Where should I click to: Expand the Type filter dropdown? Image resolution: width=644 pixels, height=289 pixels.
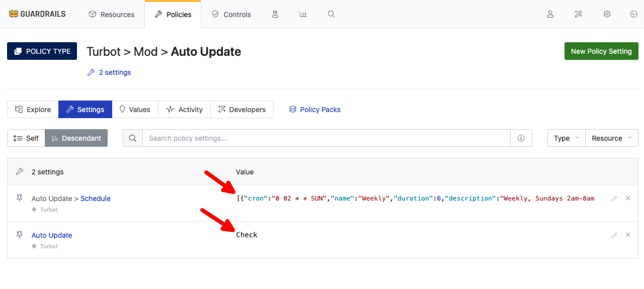coord(566,138)
